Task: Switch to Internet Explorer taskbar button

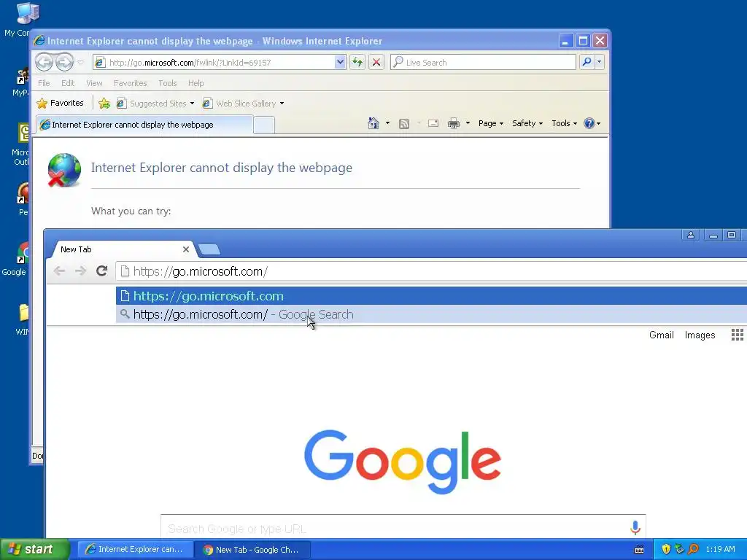Action: coord(135,550)
